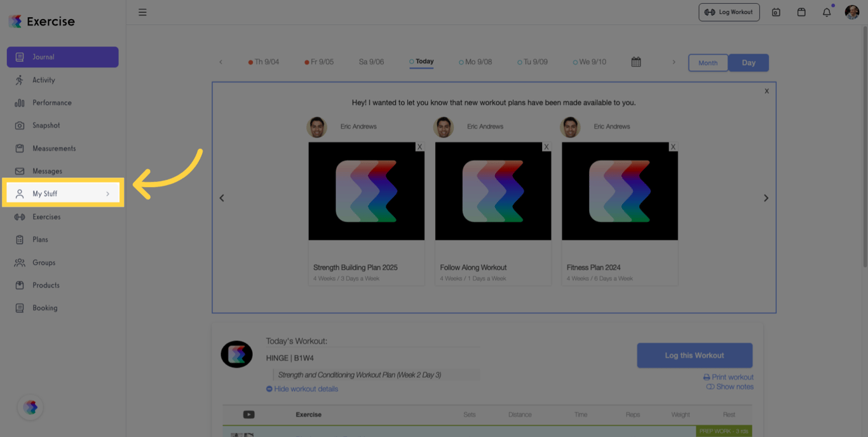
Task: Click the Snapshot camera icon
Action: pos(20,126)
